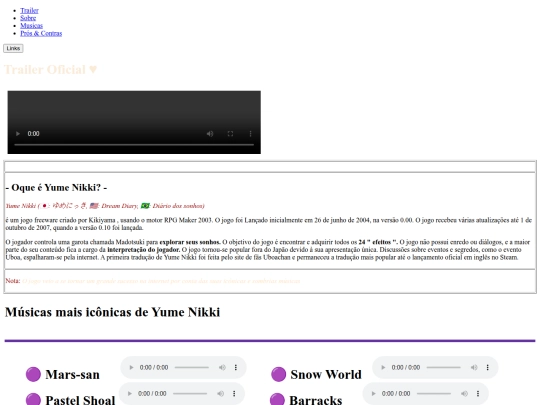Open the Trailer navigation link
This screenshot has height=405, width=540.
pyautogui.click(x=29, y=10)
